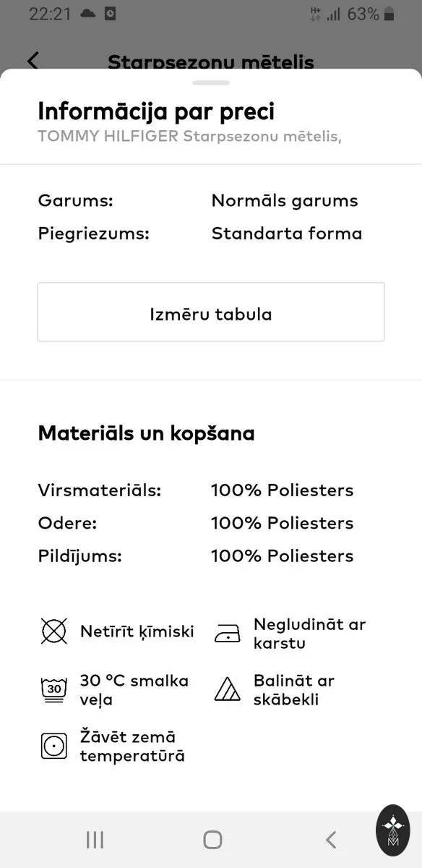This screenshot has height=868, width=422.
Task: Open the Izmēru tabula size chart
Action: tap(211, 312)
